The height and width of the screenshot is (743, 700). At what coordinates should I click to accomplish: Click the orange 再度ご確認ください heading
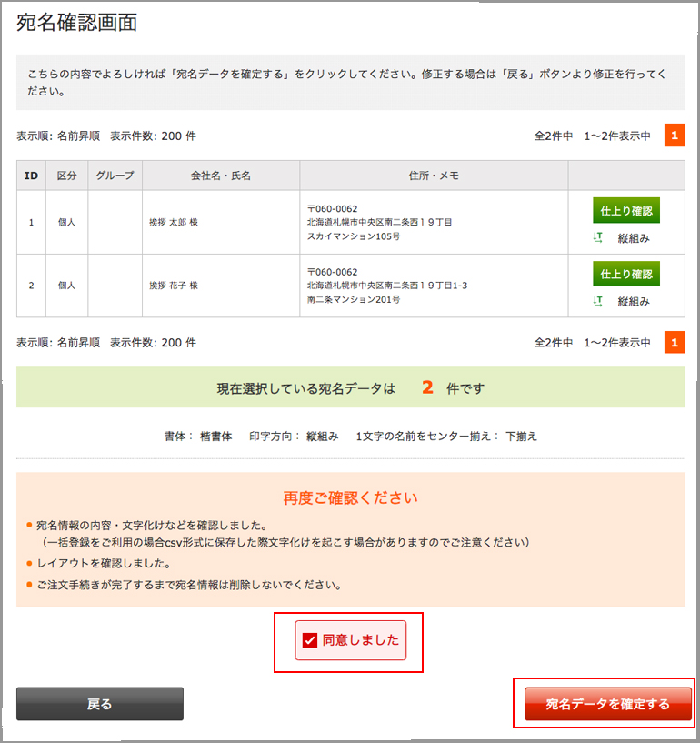350,497
